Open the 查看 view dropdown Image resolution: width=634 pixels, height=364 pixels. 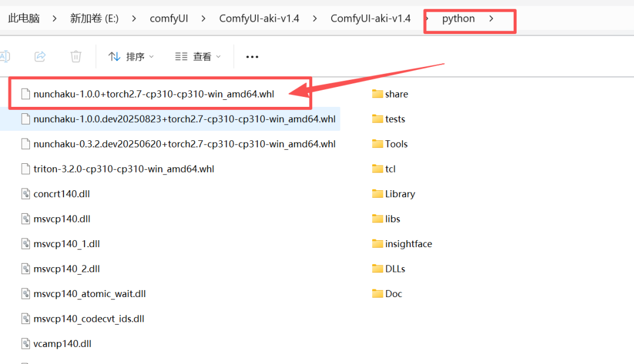198,56
